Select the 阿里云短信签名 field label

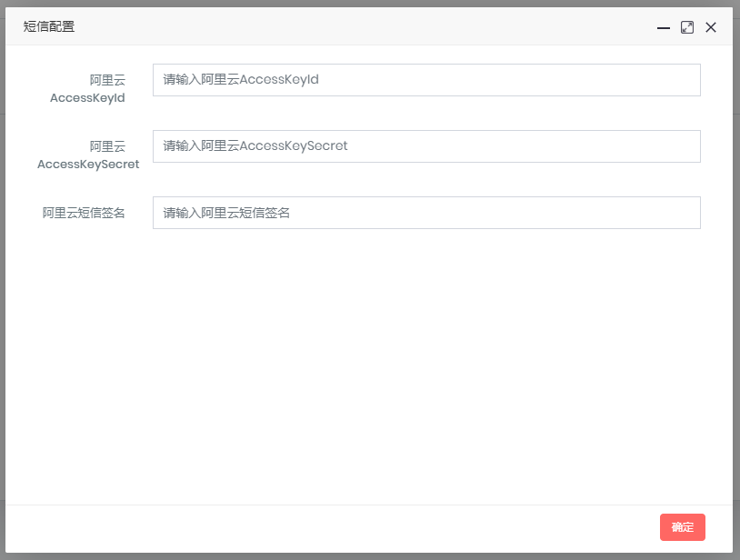84,213
